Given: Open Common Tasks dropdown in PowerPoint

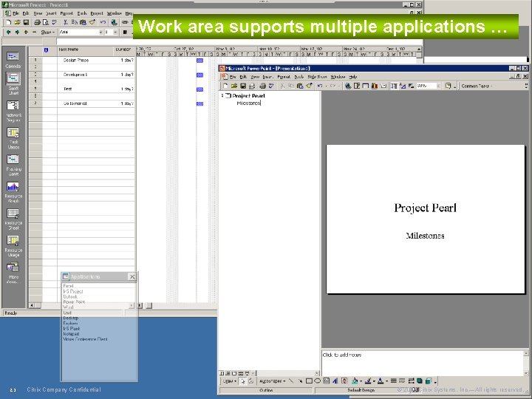Looking at the screenshot, I should pyautogui.click(x=477, y=86).
